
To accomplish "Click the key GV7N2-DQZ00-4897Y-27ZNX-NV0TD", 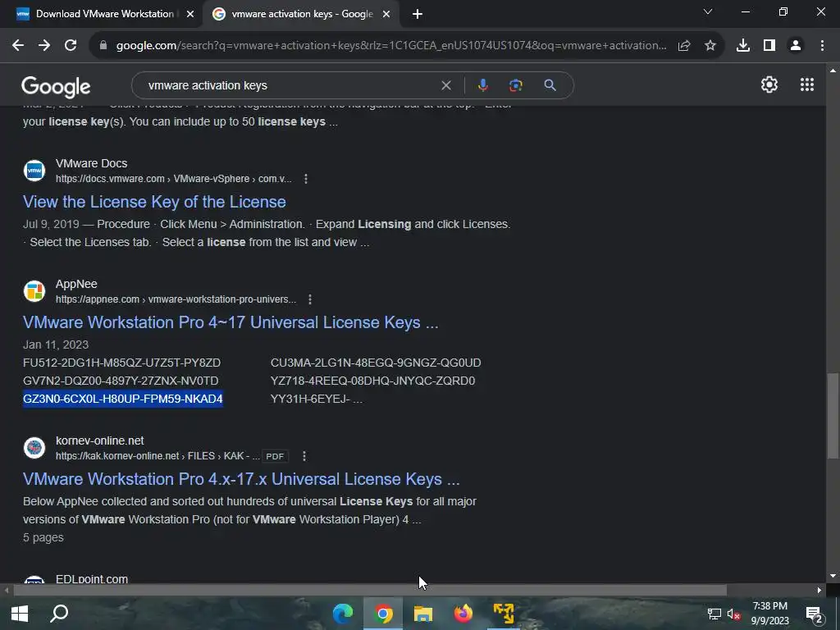I will point(121,381).
